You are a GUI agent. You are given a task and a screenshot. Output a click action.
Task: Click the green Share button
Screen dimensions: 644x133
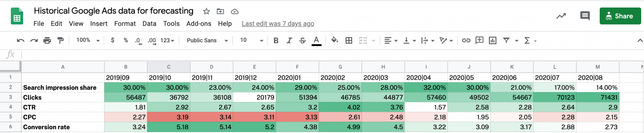pyautogui.click(x=620, y=16)
